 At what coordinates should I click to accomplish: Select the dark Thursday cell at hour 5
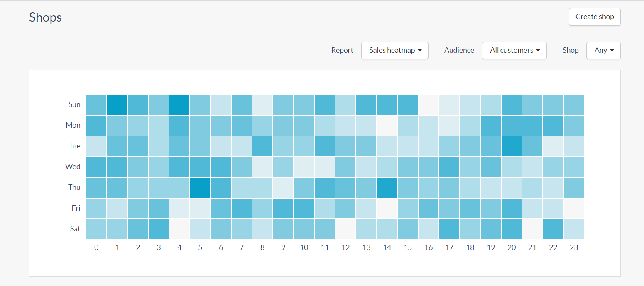tap(200, 187)
